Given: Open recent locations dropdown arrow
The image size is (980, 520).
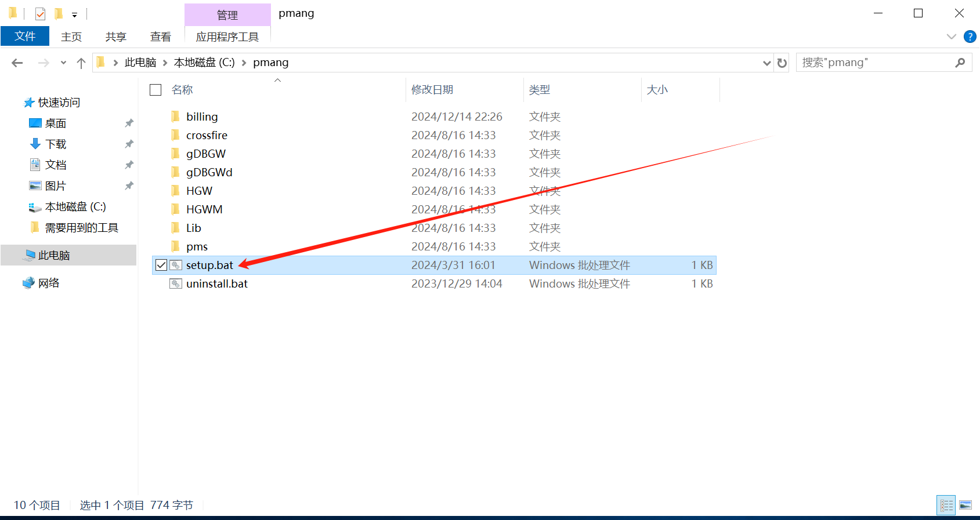Looking at the screenshot, I should (x=63, y=63).
